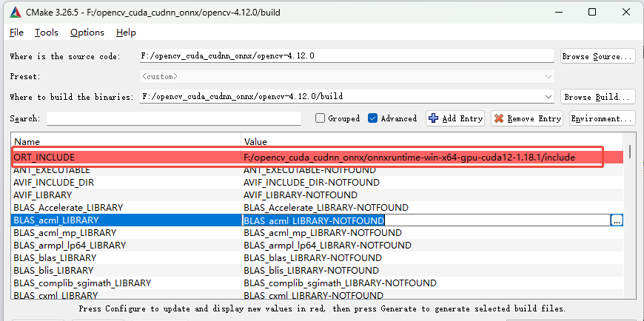Select the ORT_INCLUDE entry row
This screenshot has width=644, height=321.
coord(126,158)
